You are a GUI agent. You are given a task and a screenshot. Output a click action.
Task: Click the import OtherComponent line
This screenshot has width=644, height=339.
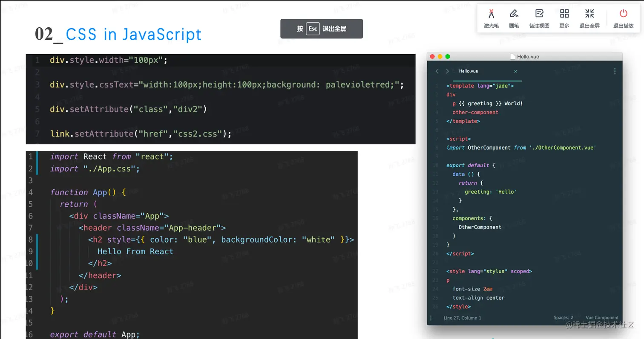[x=521, y=148]
